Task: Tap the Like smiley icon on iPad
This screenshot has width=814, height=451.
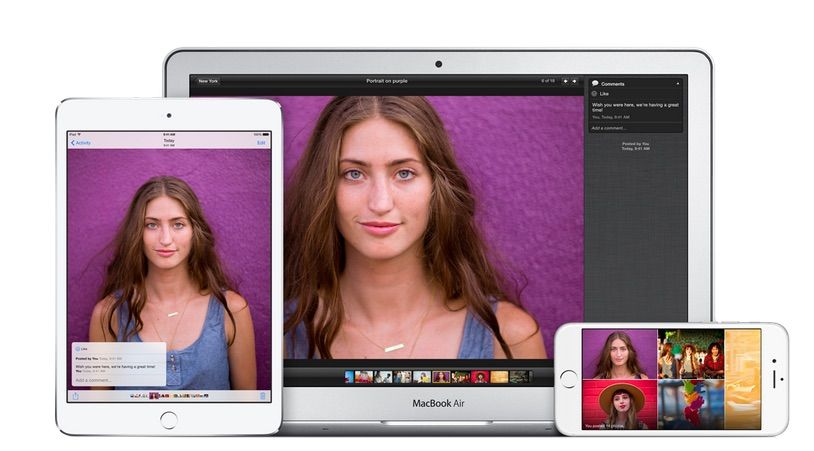Action: click(76, 349)
